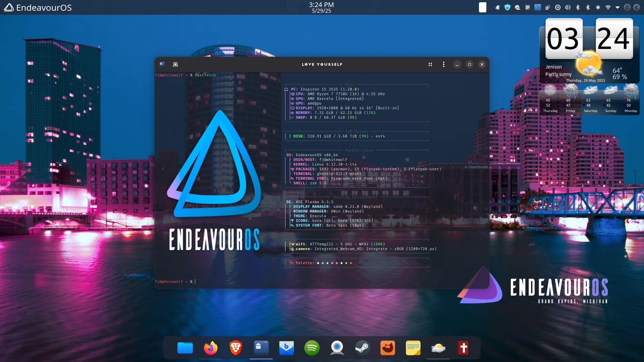Click the Palette: label in the terminal output
This screenshot has height=362, width=644.
click(305, 263)
